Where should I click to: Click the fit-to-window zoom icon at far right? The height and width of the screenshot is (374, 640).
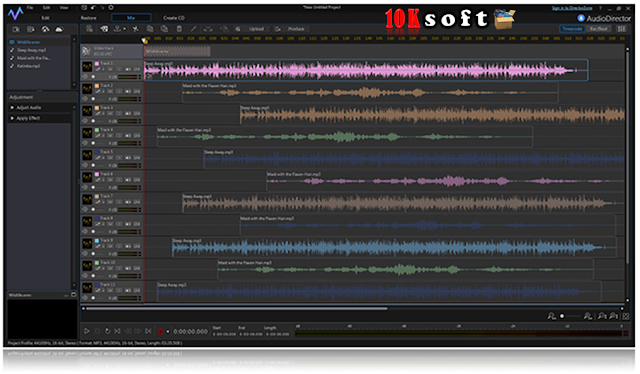[x=626, y=316]
